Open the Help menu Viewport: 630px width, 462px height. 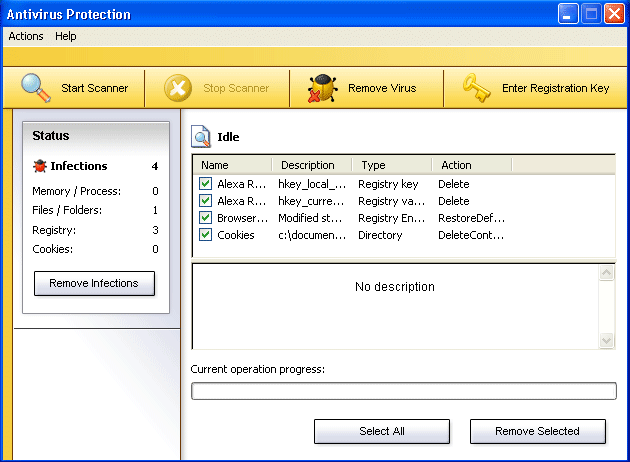[x=66, y=36]
